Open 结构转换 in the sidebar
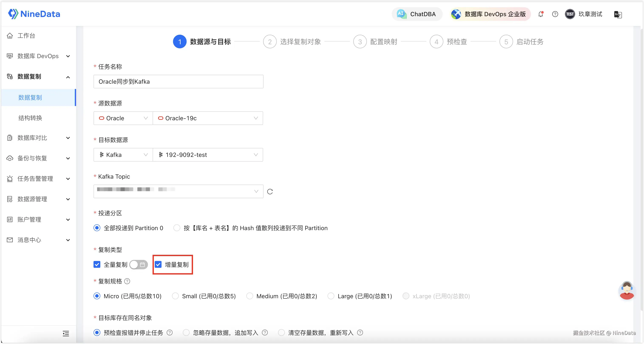This screenshot has height=344, width=644. point(30,118)
